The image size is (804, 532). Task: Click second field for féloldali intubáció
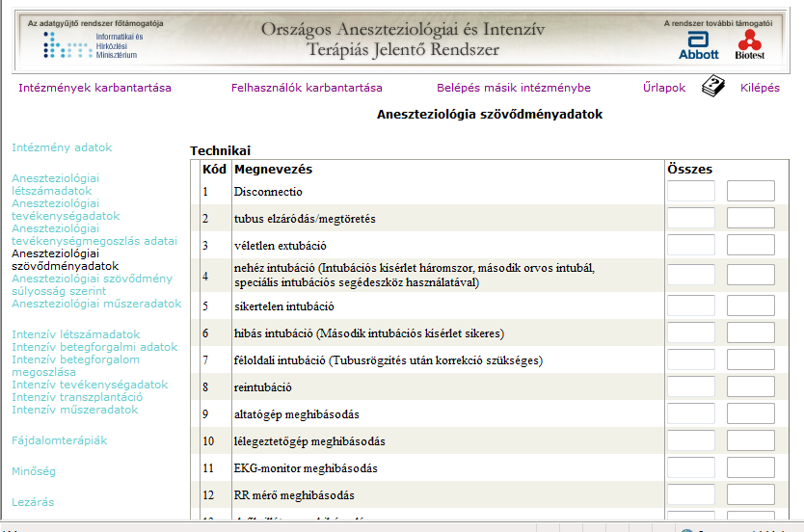(751, 359)
